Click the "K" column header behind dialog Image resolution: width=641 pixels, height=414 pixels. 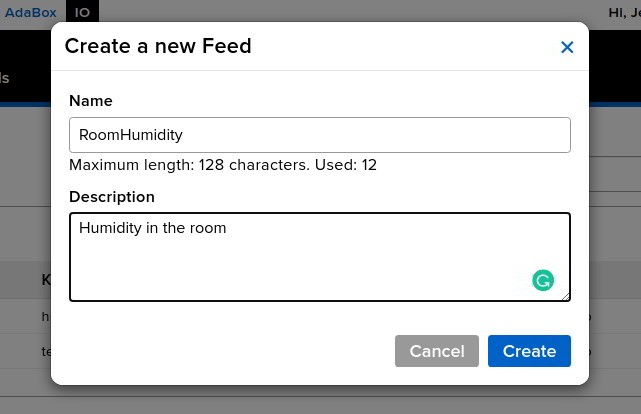[x=46, y=280]
